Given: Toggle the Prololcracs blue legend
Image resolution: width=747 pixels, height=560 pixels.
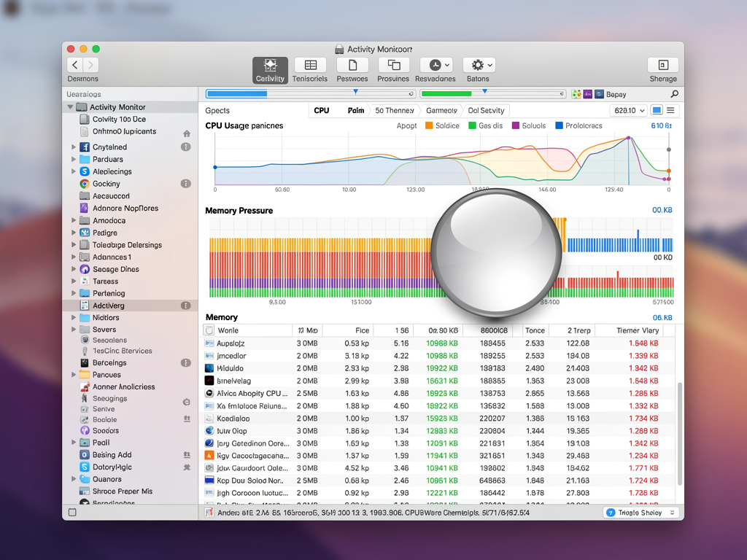Looking at the screenshot, I should pyautogui.click(x=560, y=125).
